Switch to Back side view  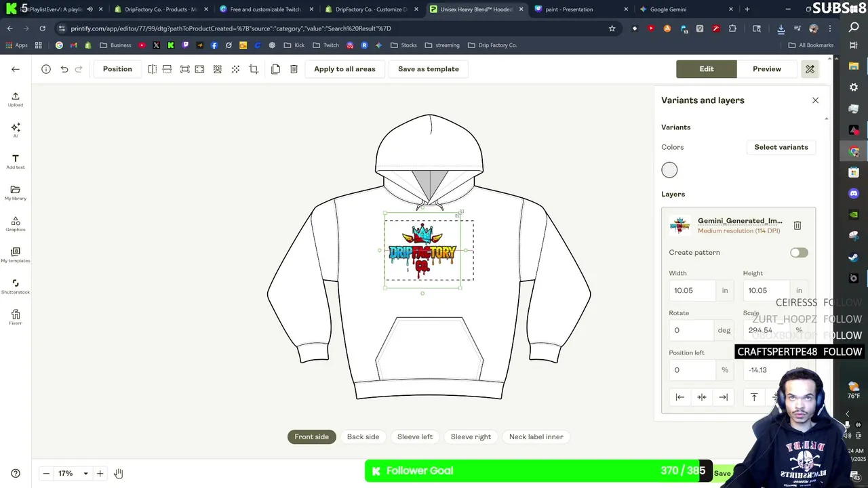tap(363, 436)
